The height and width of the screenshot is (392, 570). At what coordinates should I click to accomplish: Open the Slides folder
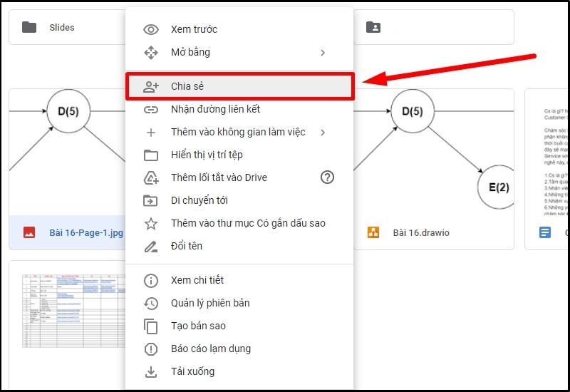(67, 27)
